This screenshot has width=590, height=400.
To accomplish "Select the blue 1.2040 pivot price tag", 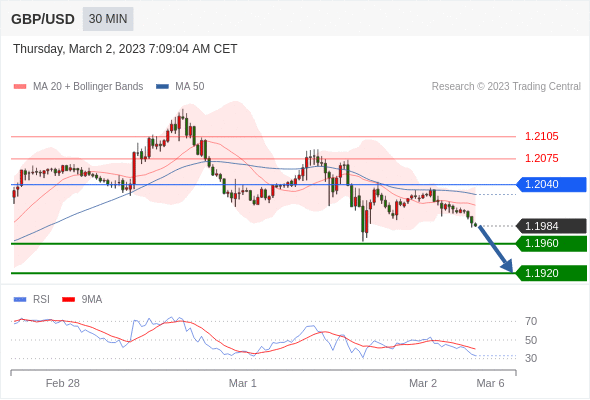I will [551, 184].
